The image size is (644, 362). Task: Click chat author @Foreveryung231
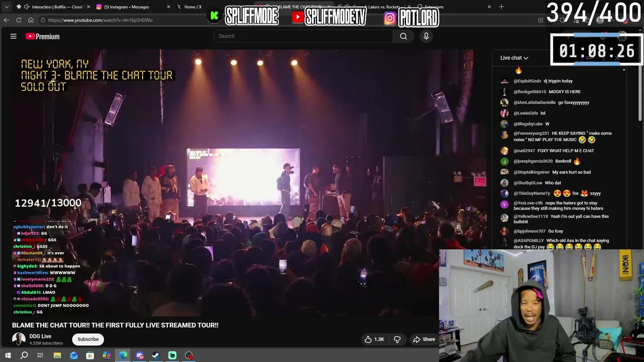pos(531,133)
